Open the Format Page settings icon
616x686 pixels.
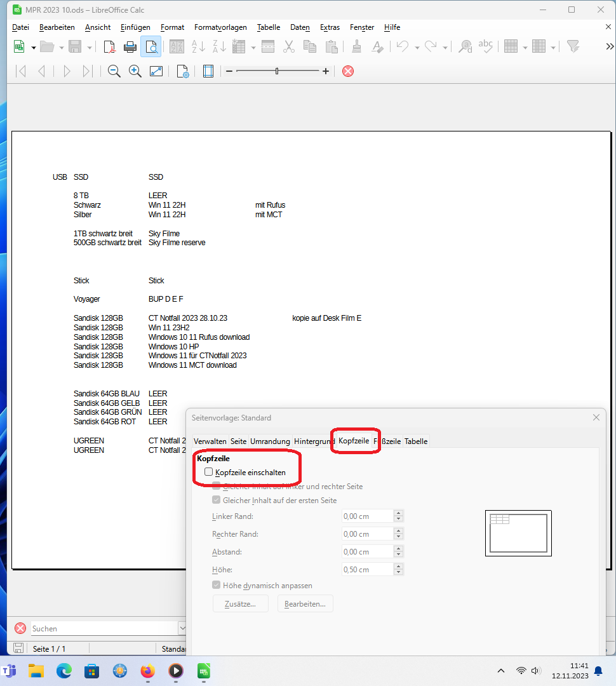(x=183, y=71)
